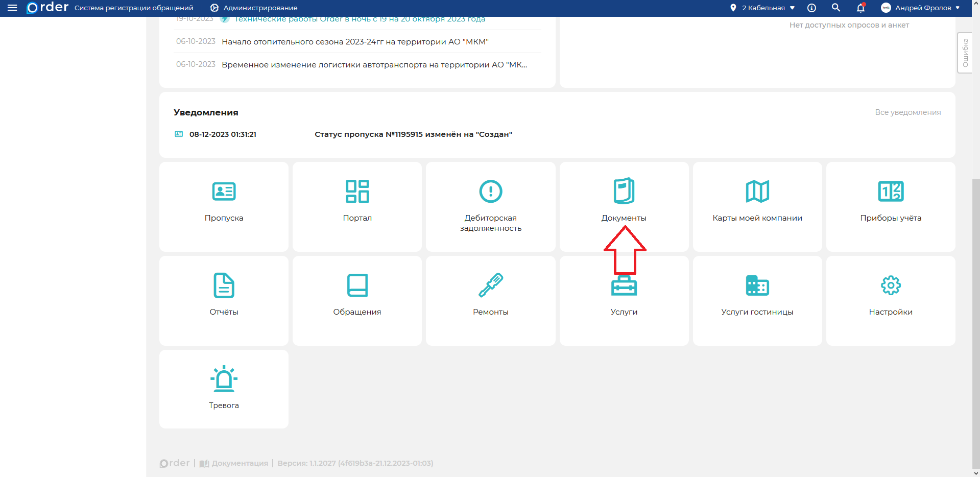Open the Ремонты wrench tile
Viewport: 980px width, 477px height.
pos(490,285)
